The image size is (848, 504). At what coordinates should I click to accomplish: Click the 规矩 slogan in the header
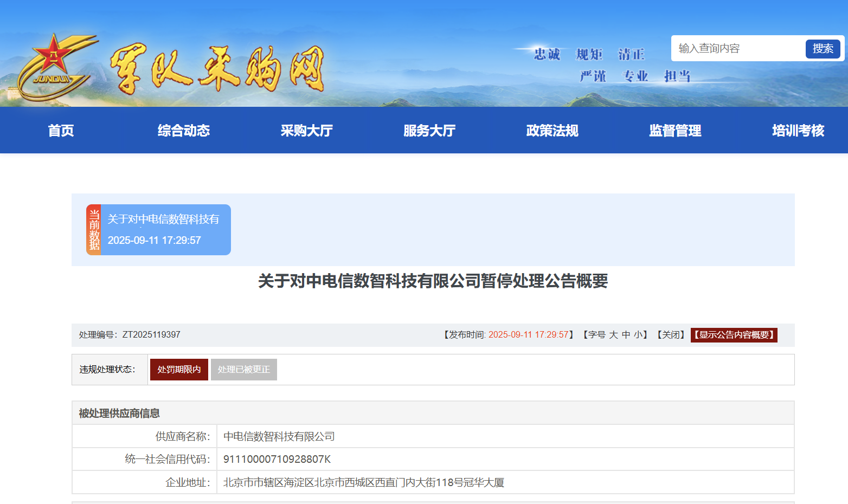coord(589,54)
